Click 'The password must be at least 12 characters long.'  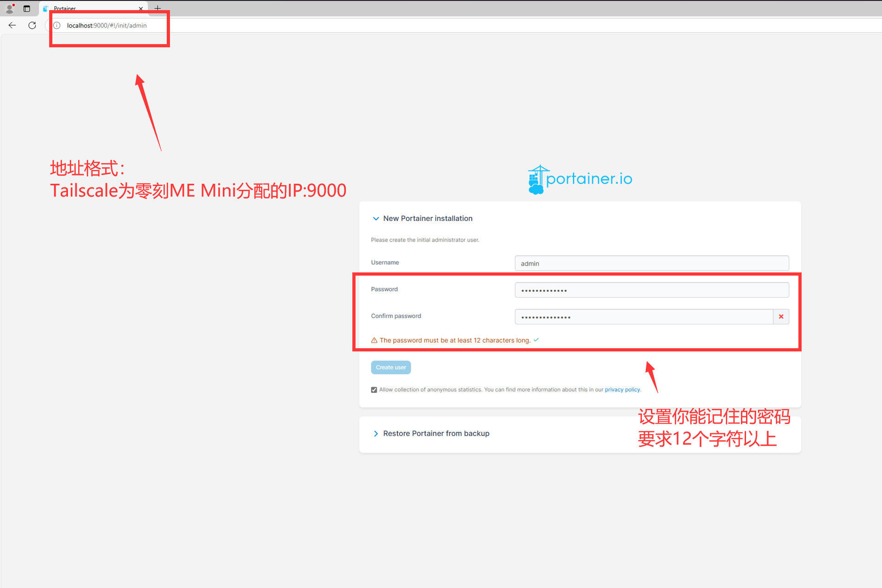(455, 340)
